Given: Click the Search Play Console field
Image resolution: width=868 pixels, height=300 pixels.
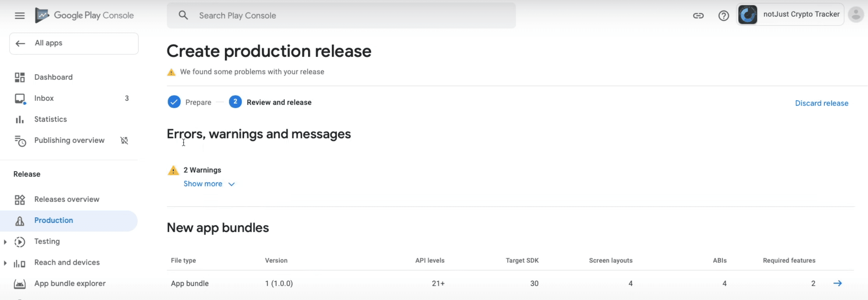Looking at the screenshot, I should point(341,15).
